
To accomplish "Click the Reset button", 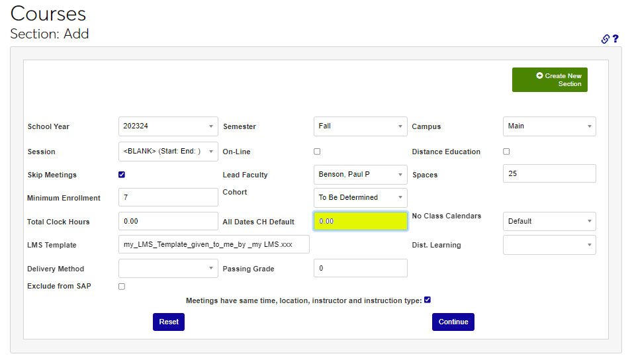I will pos(169,322).
